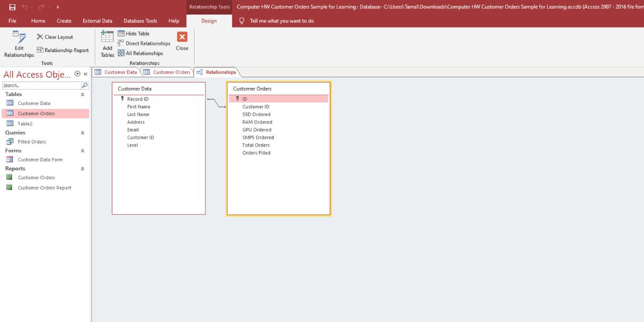644x322 pixels.
Task: Collapse the Queries group
Action: click(83, 133)
